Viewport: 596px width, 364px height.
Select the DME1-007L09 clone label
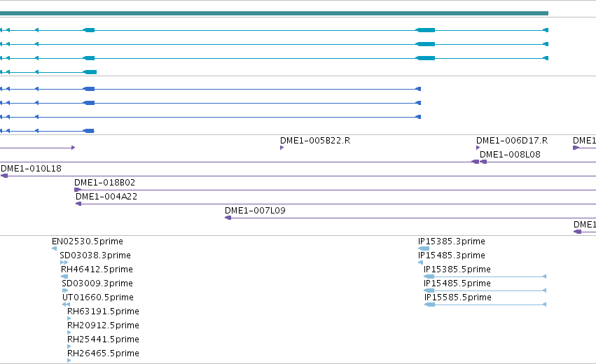pos(255,211)
